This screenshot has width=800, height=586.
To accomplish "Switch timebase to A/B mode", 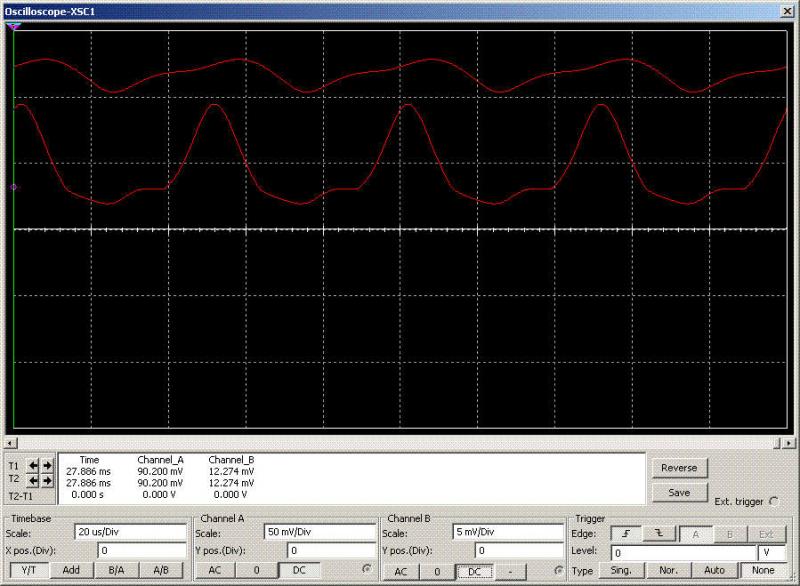I will 161,570.
